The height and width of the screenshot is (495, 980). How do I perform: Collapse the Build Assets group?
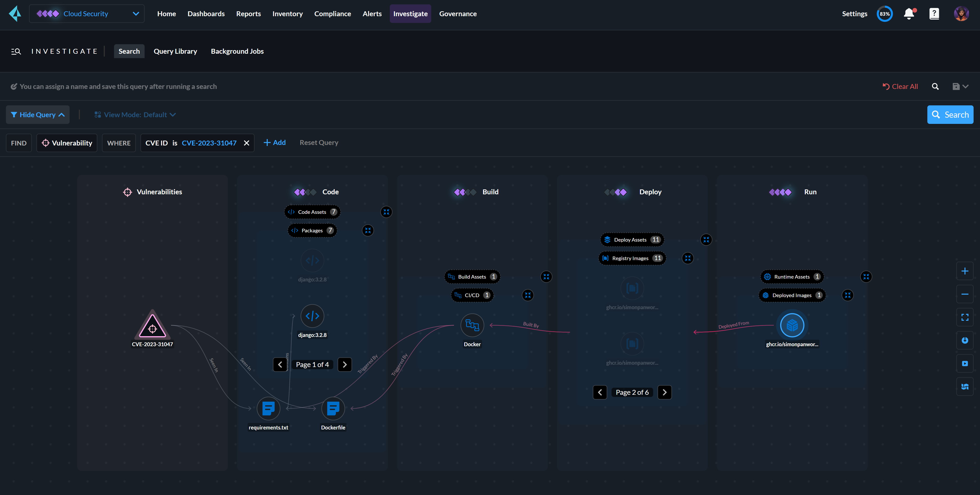(546, 277)
